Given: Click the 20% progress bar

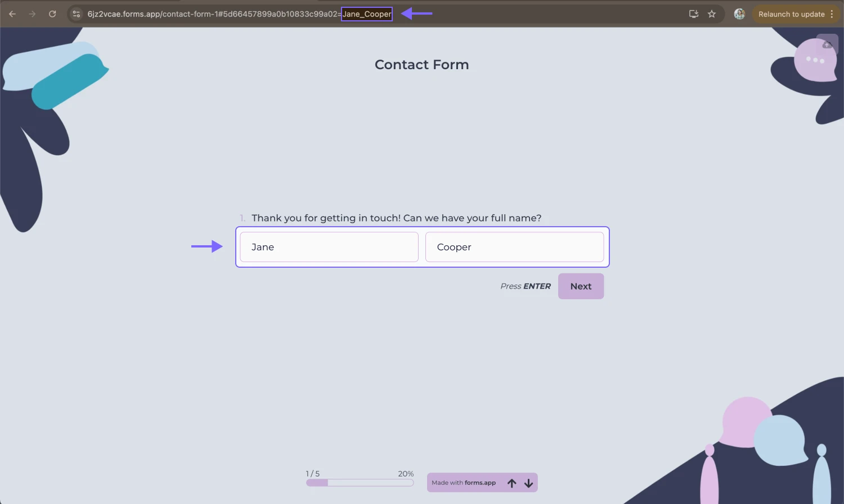Looking at the screenshot, I should [360, 482].
